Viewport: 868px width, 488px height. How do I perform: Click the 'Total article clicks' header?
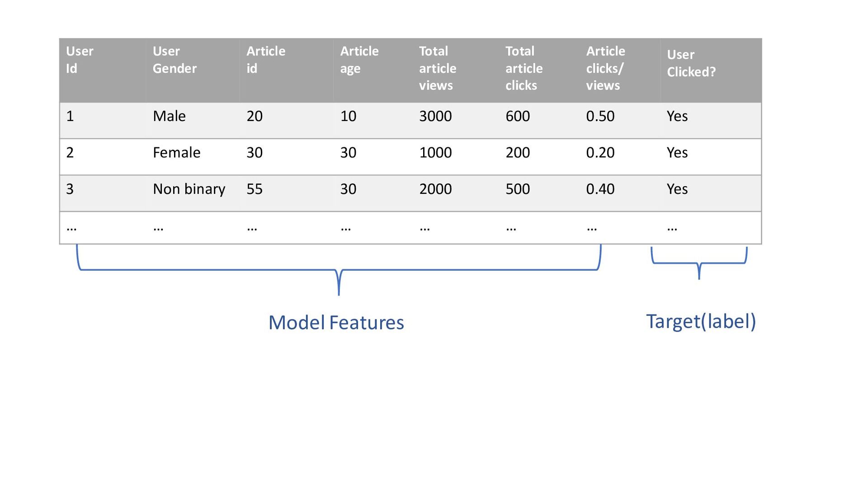pos(539,70)
